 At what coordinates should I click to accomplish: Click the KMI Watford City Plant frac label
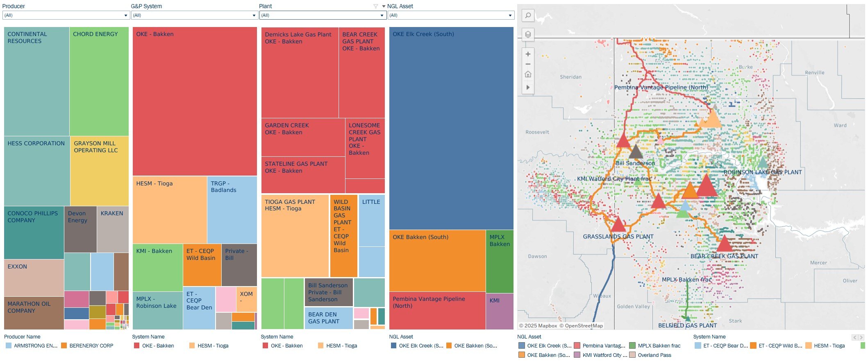point(614,179)
